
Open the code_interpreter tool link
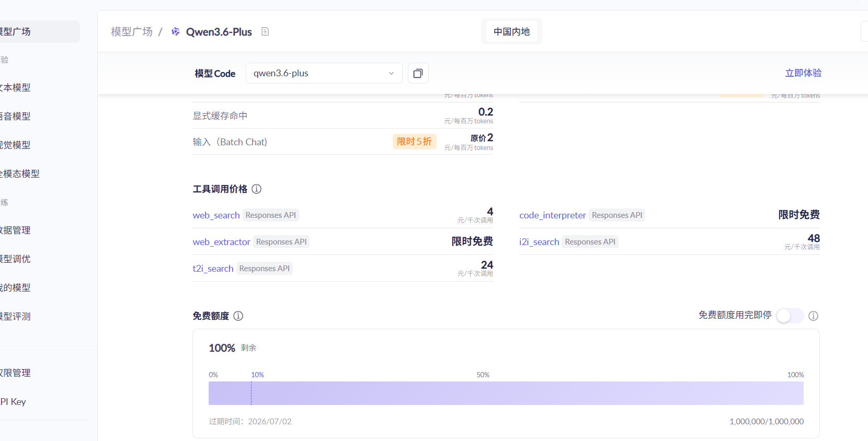(x=552, y=215)
